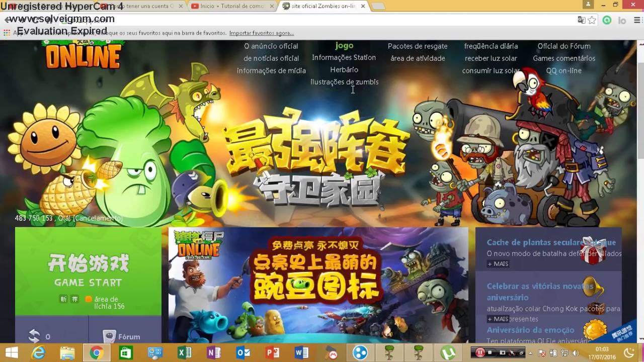Open Oficial do Fórum menu item
This screenshot has height=362, width=644.
[564, 46]
